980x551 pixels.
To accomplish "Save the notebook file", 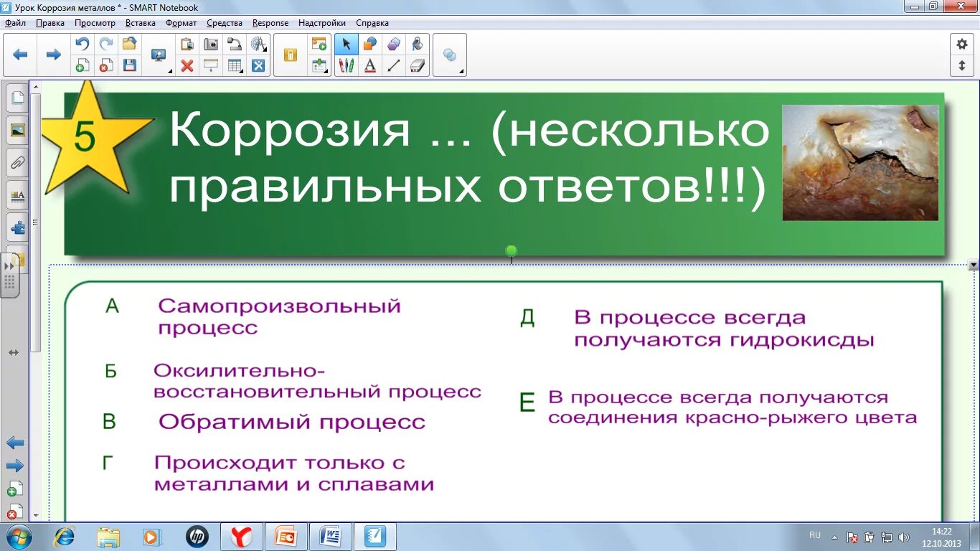I will (x=130, y=66).
